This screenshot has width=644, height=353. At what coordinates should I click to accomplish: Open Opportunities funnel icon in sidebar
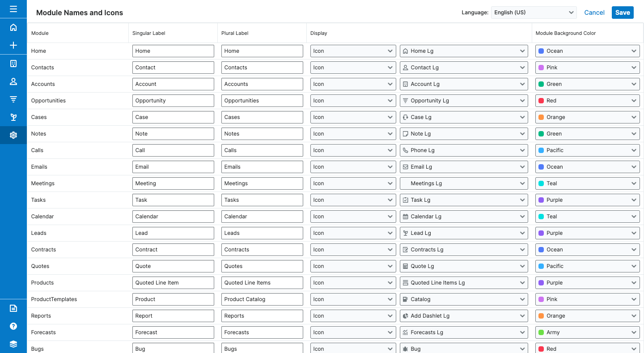pyautogui.click(x=13, y=99)
